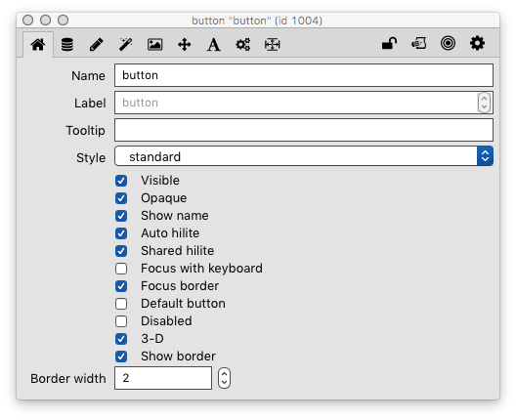This screenshot has width=516, height=420.
Task: Click into the Tooltip field
Action: tap(304, 130)
